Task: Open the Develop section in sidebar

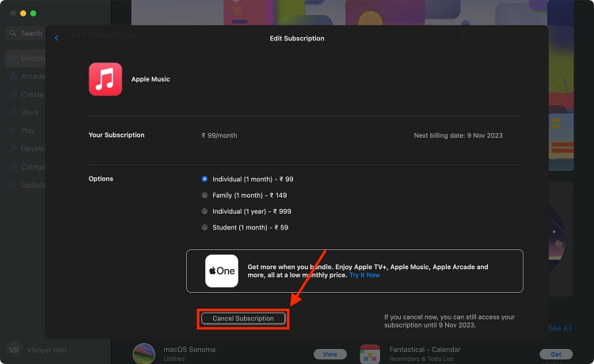Action: click(x=26, y=149)
